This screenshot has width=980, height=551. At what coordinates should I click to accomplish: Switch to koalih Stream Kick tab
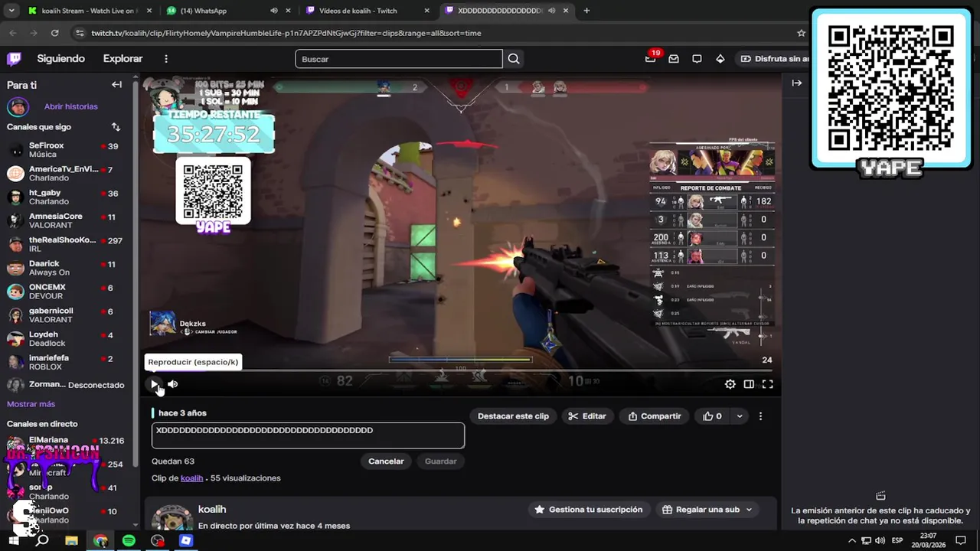[x=88, y=11]
